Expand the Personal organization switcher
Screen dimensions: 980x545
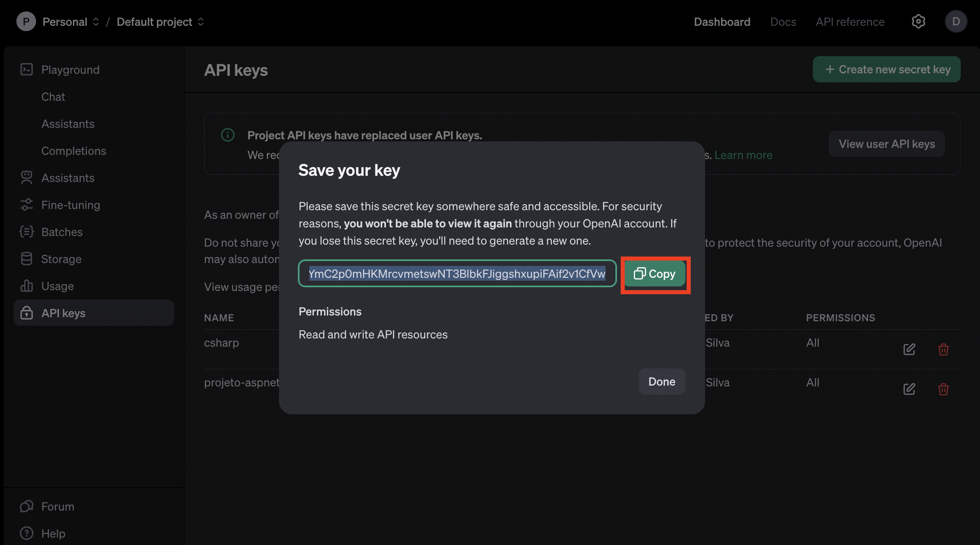70,22
